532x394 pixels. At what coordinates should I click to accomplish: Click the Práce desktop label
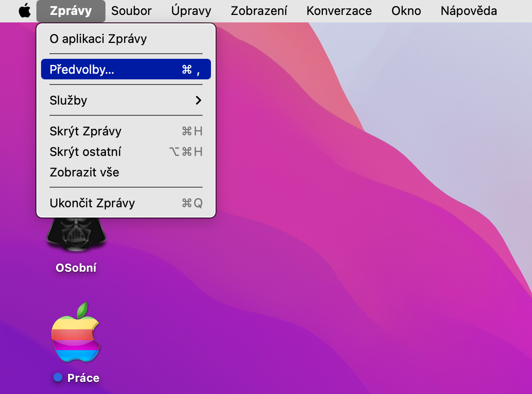(84, 378)
